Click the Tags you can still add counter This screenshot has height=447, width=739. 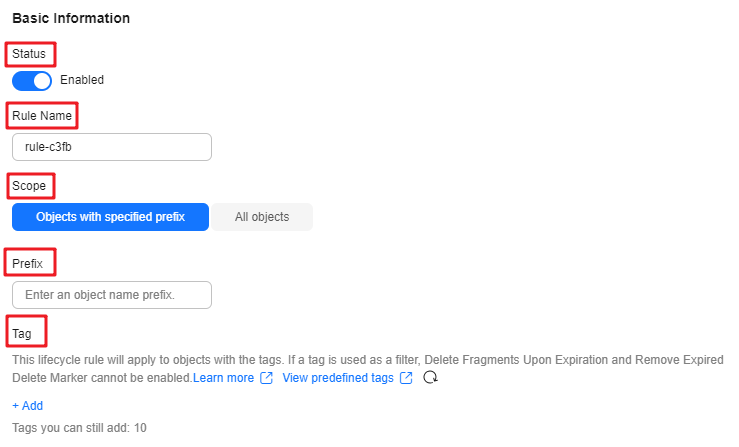coord(79,428)
